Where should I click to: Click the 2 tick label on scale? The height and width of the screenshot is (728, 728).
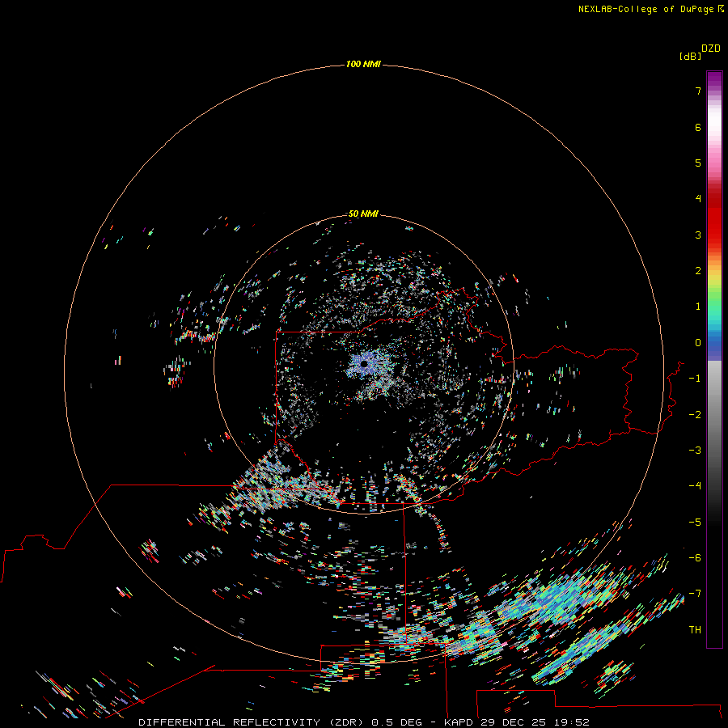[x=698, y=271]
